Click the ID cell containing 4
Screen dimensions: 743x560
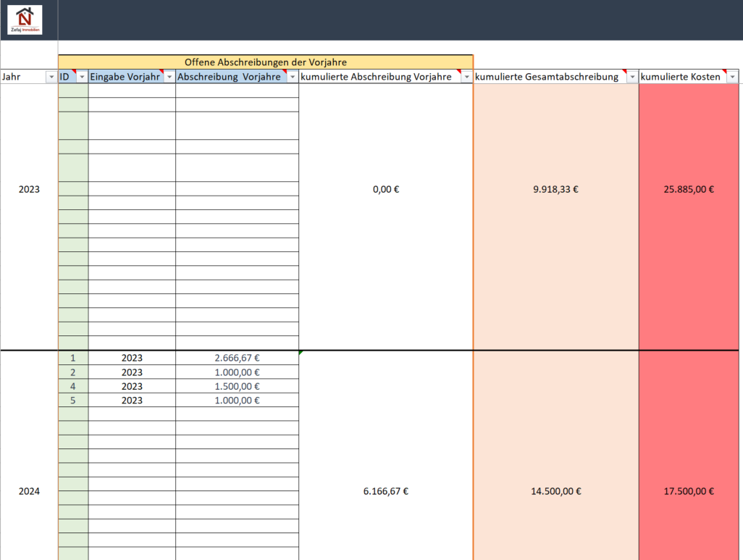pyautogui.click(x=72, y=386)
